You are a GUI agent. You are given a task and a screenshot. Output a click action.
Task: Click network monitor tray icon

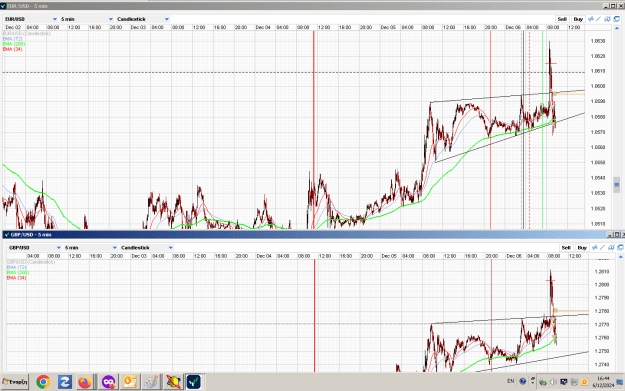[x=564, y=382]
